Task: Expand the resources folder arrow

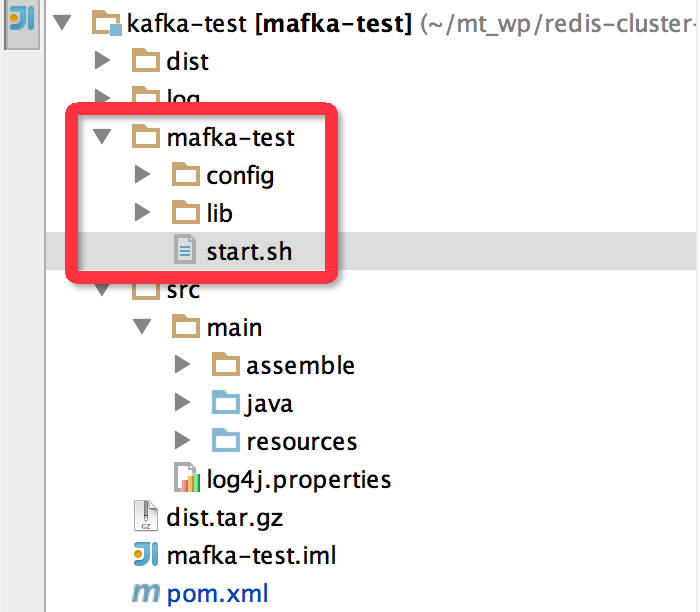Action: point(182,441)
